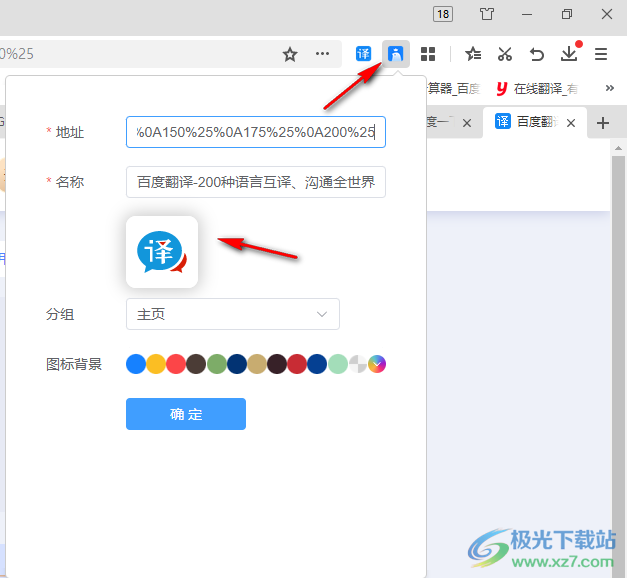Open the downloads icon with red dot
The height and width of the screenshot is (578, 627).
coord(569,54)
